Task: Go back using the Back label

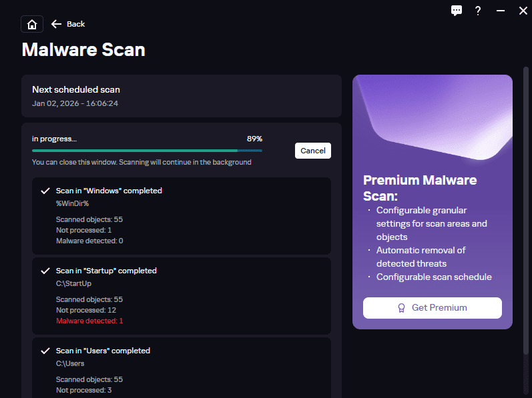Action: tap(76, 24)
